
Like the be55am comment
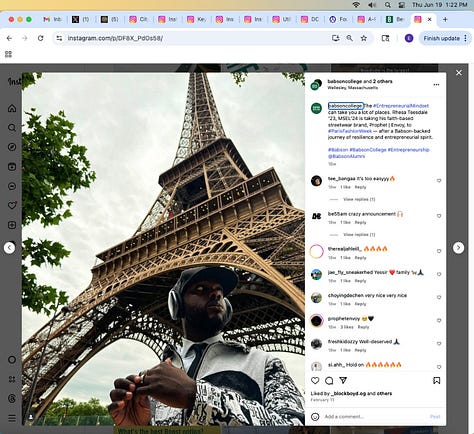point(439,216)
